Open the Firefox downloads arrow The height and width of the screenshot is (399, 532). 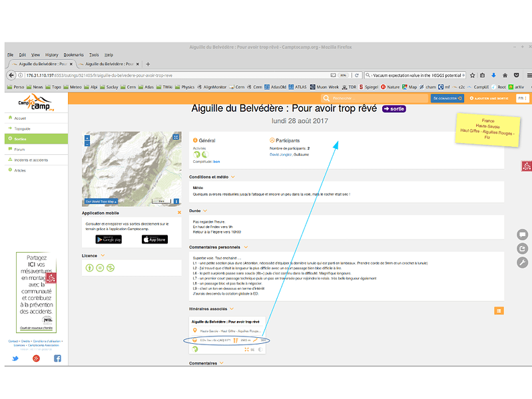[x=493, y=75]
